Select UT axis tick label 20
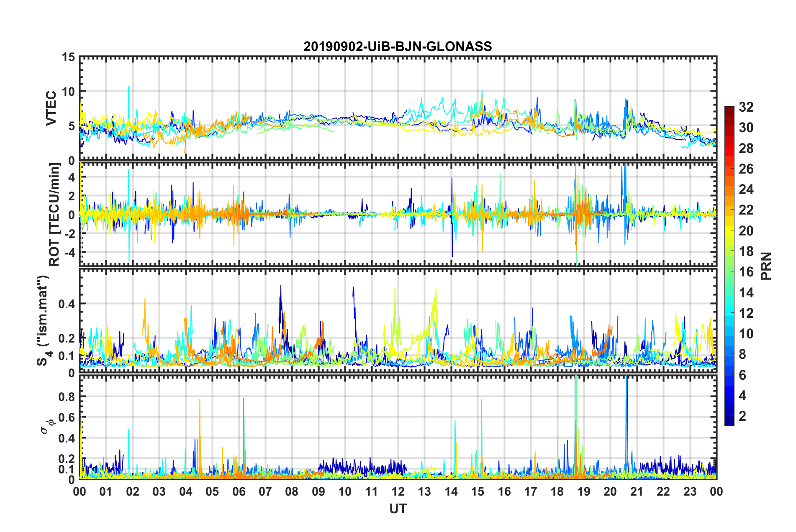 click(x=610, y=491)
